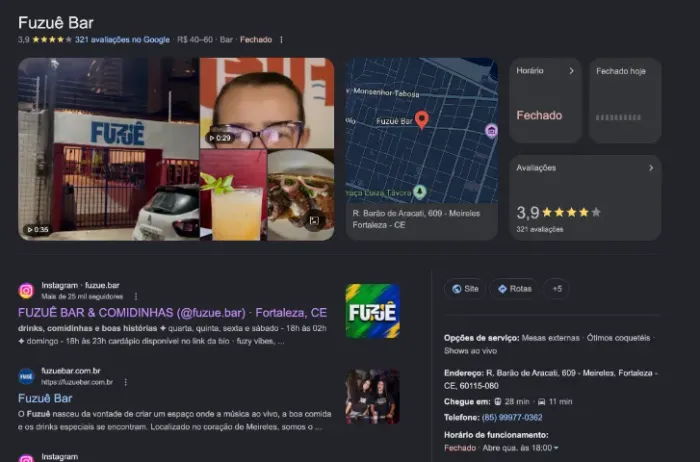This screenshot has width=700, height=462.
Task: Click the Rotas directions button
Action: [515, 289]
